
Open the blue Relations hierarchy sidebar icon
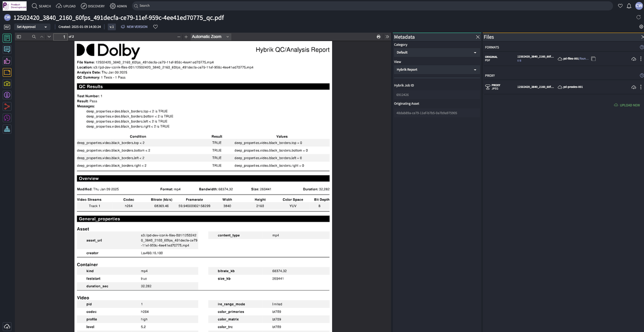[x=7, y=129]
